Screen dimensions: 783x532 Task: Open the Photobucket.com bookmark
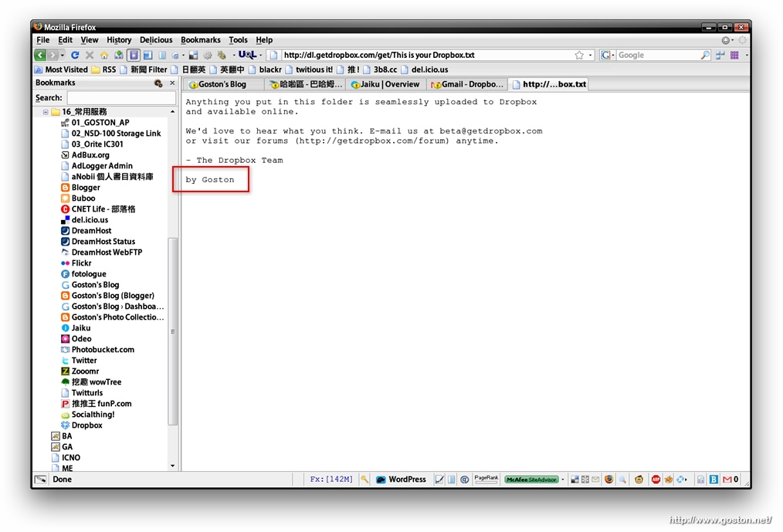[97, 350]
